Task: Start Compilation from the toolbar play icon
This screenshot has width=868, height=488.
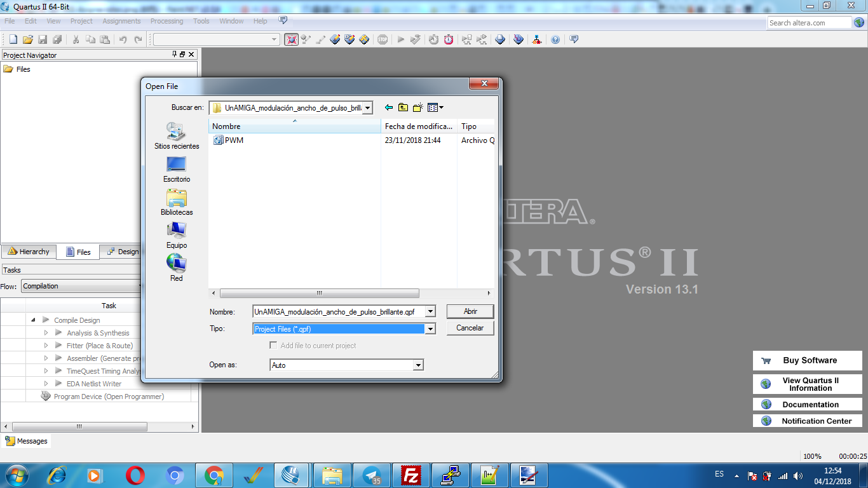Action: (x=400, y=39)
